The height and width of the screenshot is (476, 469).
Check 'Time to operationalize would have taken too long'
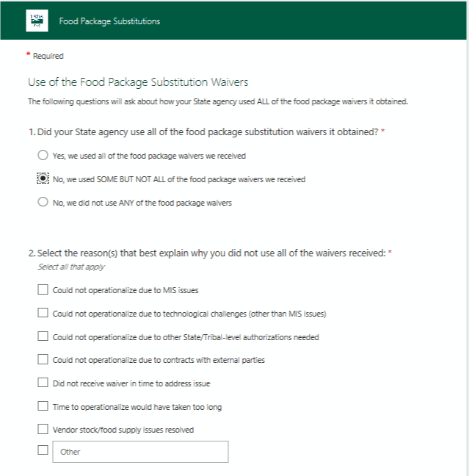pos(43,406)
